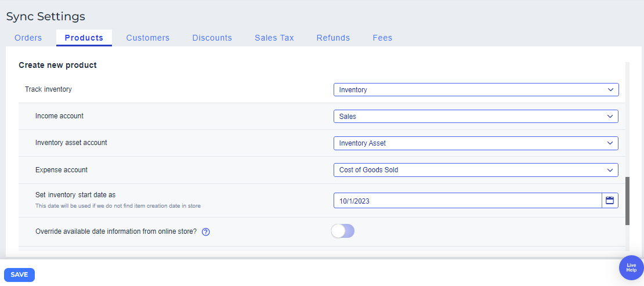Select the Products tab
Viewport: 644px width, 286px height.
pos(84,38)
